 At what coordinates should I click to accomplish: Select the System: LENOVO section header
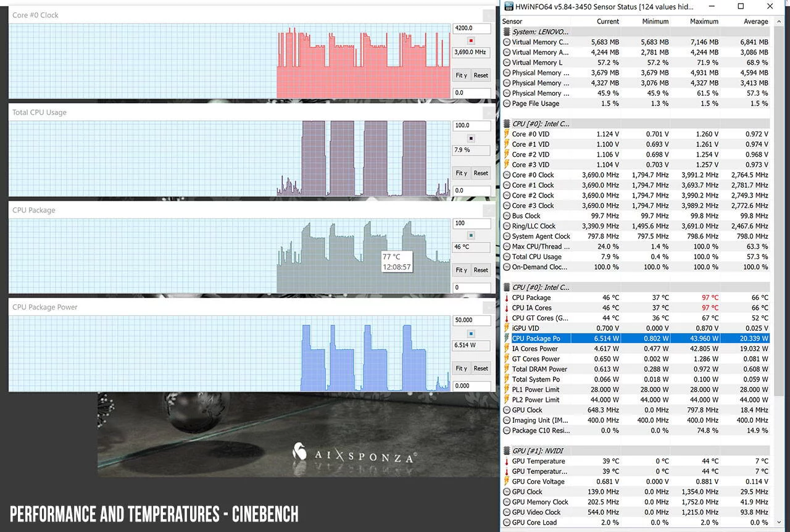click(636, 31)
